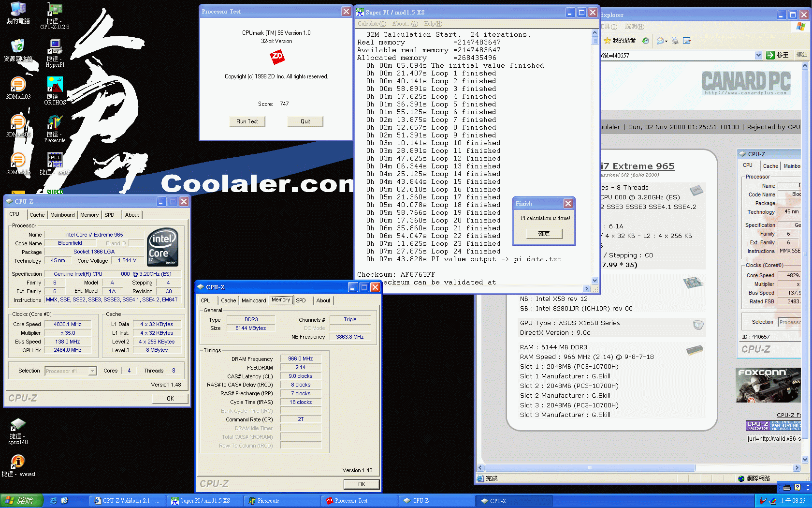Click the Internet Explorer address bar URL field
This screenshot has height=508, width=812.
click(677, 55)
